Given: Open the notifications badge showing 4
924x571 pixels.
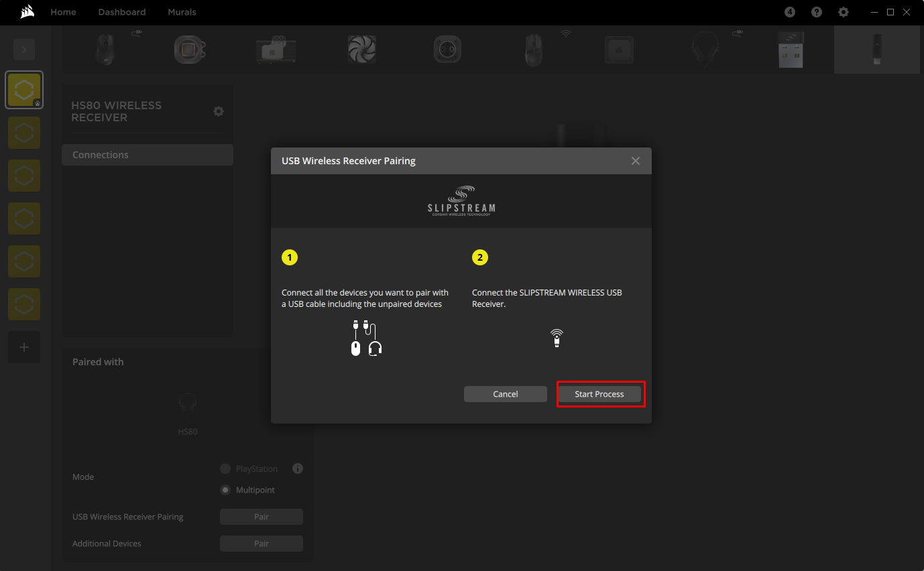Looking at the screenshot, I should click(x=790, y=12).
